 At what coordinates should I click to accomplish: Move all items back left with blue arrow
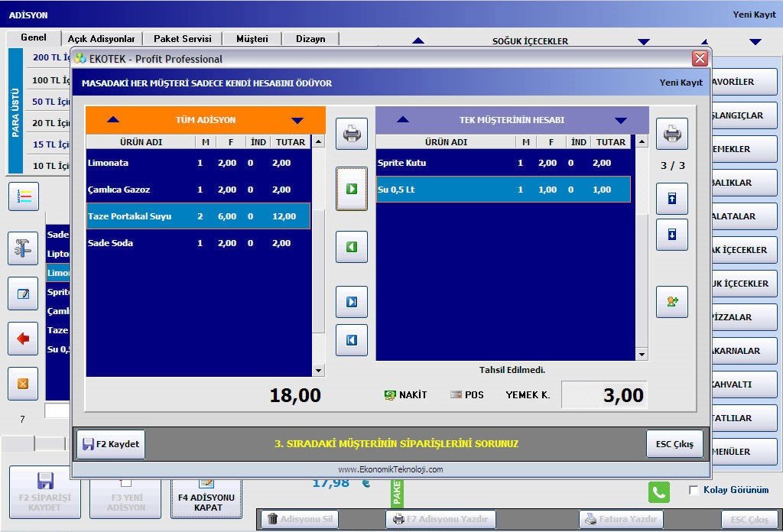[352, 340]
